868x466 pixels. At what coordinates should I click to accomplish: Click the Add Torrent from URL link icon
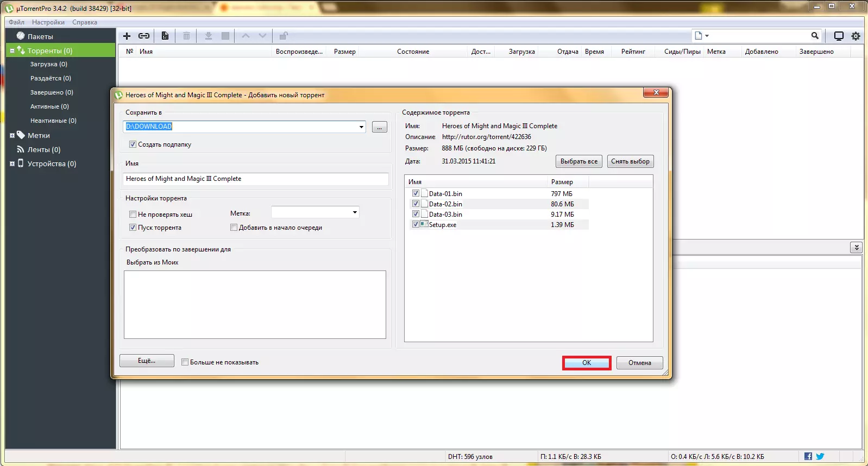coord(144,36)
